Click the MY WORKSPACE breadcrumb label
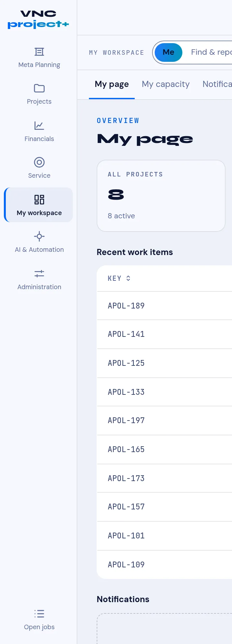Viewport: 232px width, 644px height. (x=117, y=52)
